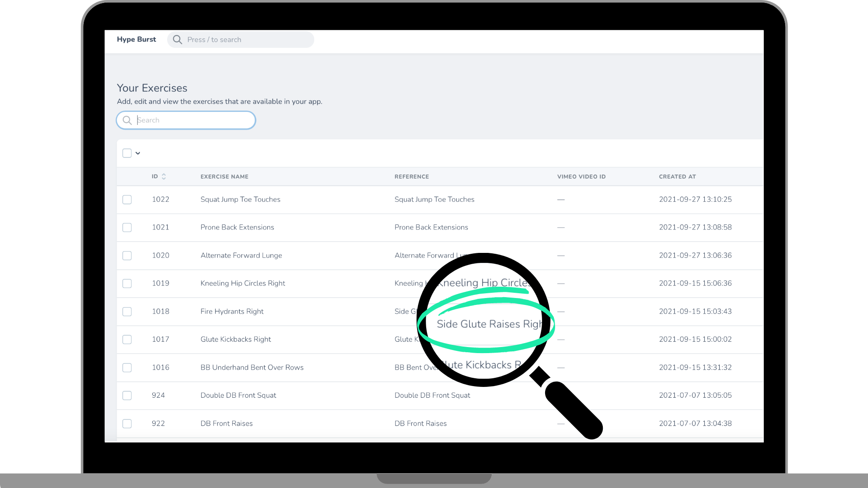This screenshot has height=488, width=868.
Task: Open Alternate Forward Lunge exercise row
Action: coord(241,255)
